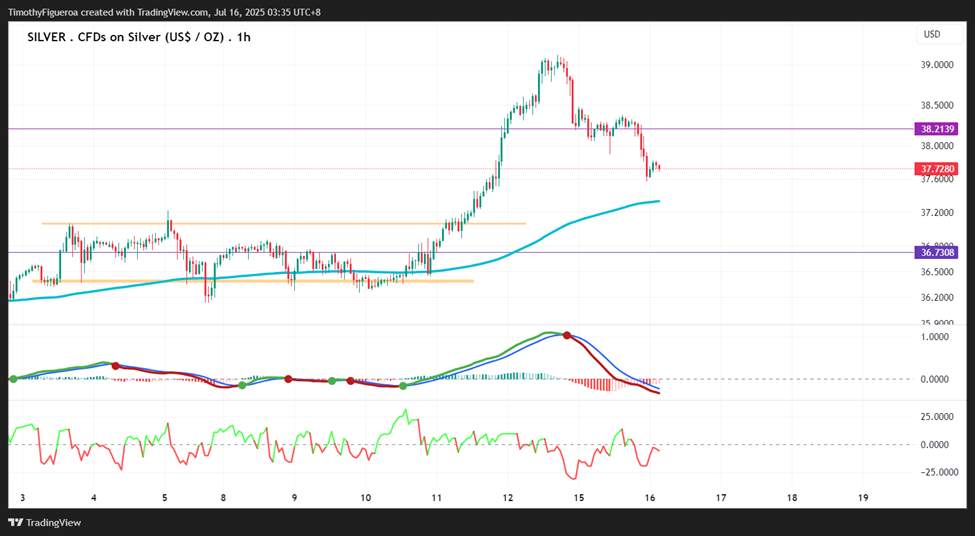The height and width of the screenshot is (536, 975).
Task: Click date label 11 on time axis
Action: [x=437, y=498]
